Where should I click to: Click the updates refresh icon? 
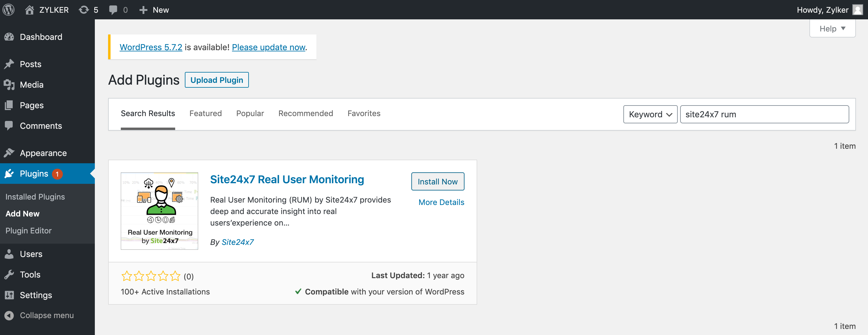[84, 10]
